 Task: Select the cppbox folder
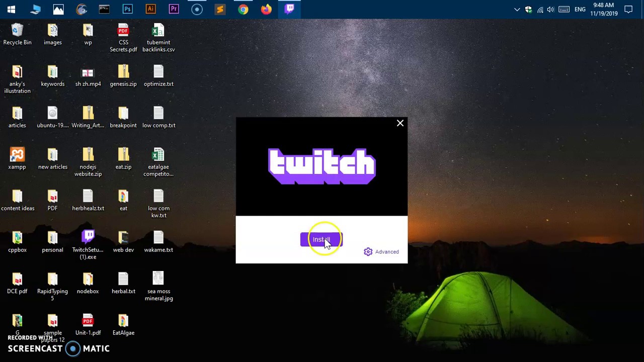[x=17, y=242]
